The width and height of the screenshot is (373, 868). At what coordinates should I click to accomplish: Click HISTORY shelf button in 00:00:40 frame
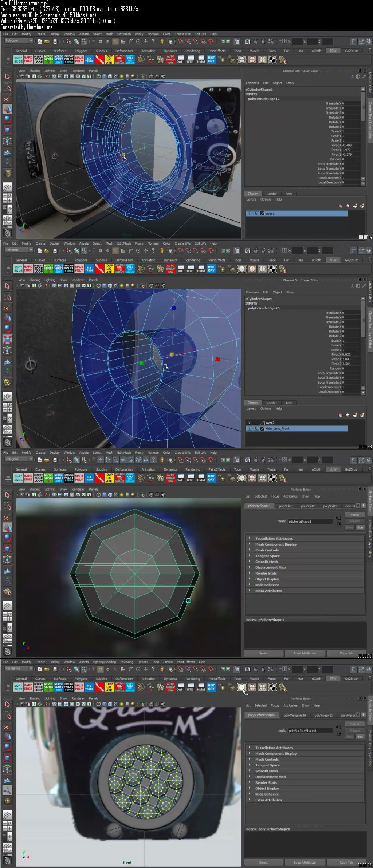click(x=211, y=478)
